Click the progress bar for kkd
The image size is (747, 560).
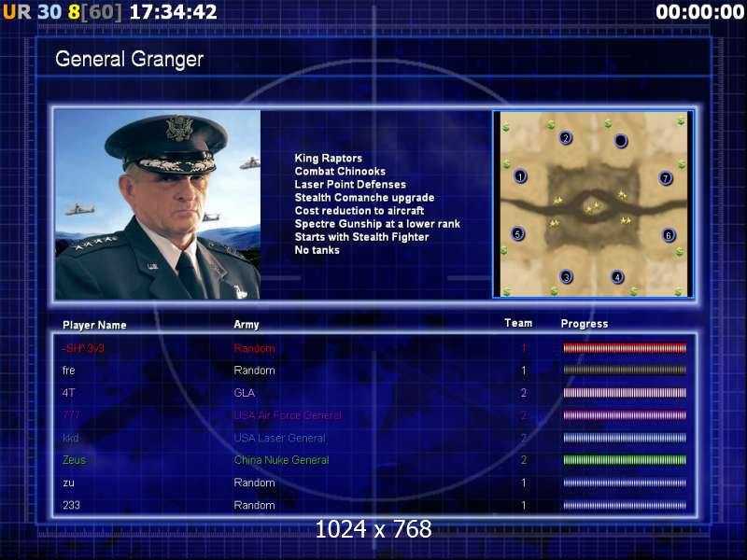pos(625,438)
